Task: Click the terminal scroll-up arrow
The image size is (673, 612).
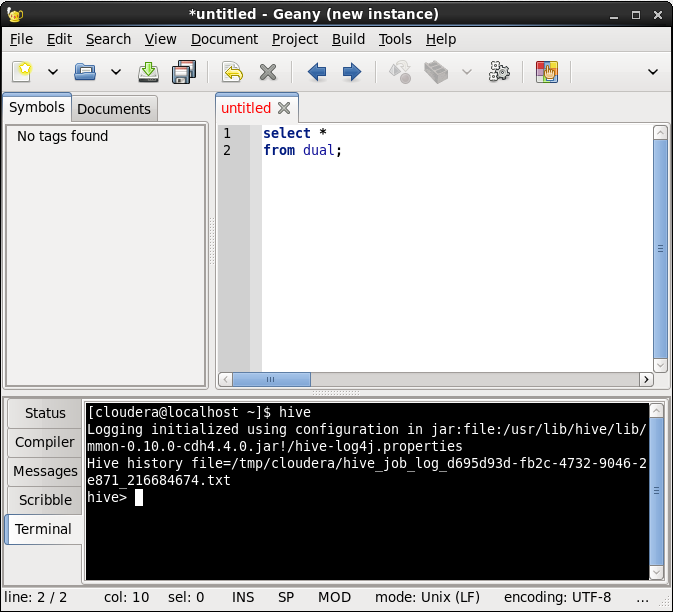Action: [x=656, y=411]
